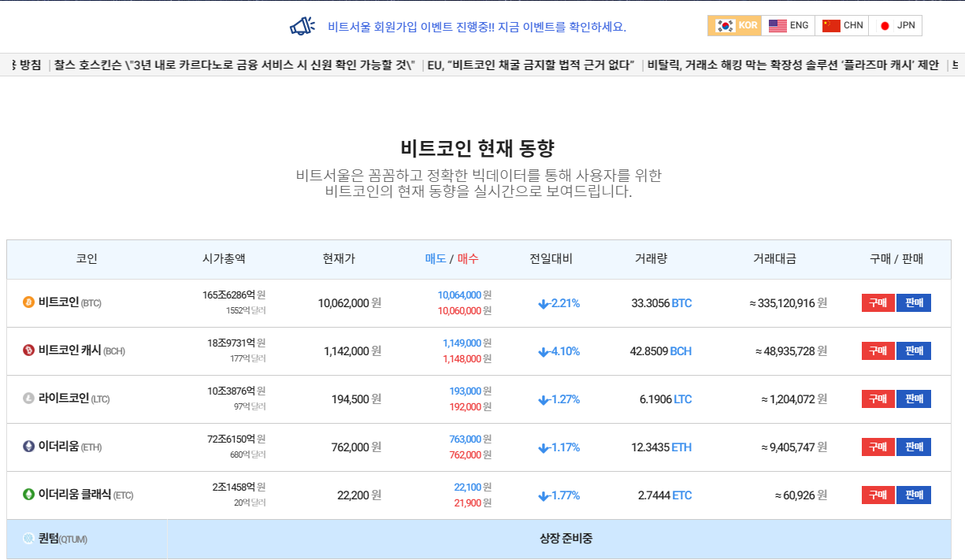
Task: Click the megaphone announcement icon
Action: click(302, 26)
